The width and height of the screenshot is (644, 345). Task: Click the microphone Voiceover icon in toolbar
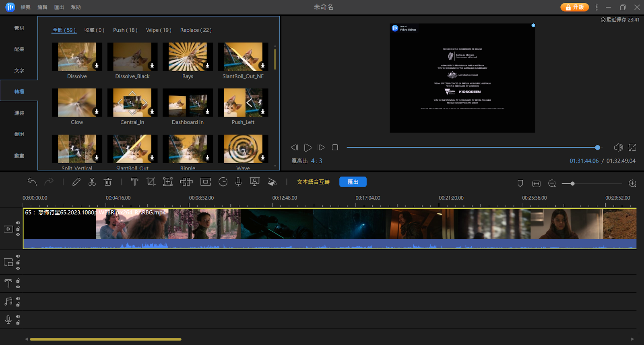click(238, 182)
